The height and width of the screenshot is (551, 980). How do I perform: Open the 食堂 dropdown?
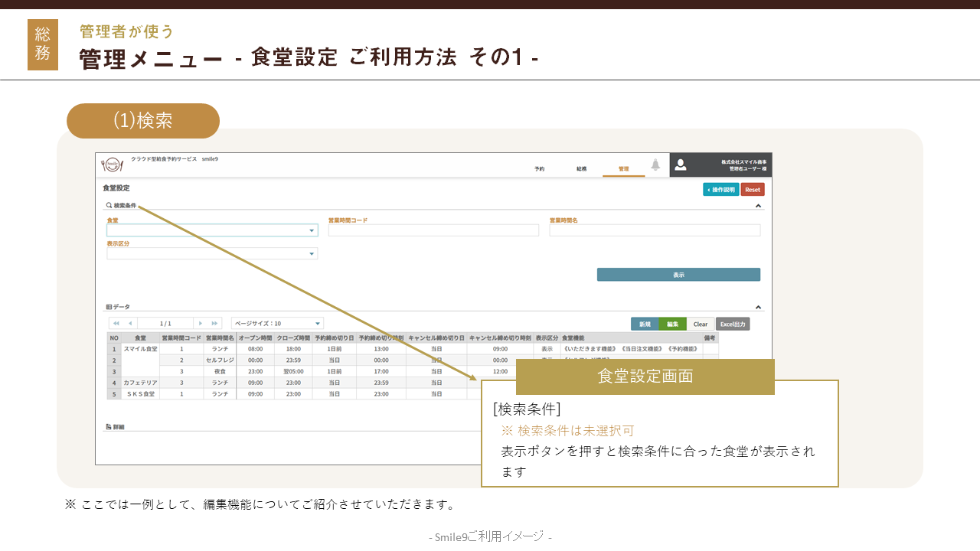click(312, 230)
